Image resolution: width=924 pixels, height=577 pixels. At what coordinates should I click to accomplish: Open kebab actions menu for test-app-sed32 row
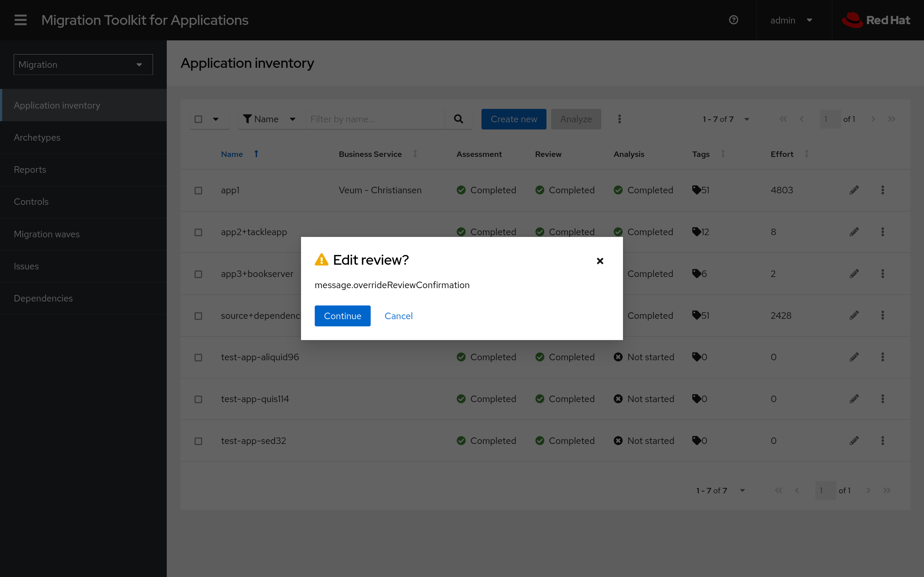point(882,441)
